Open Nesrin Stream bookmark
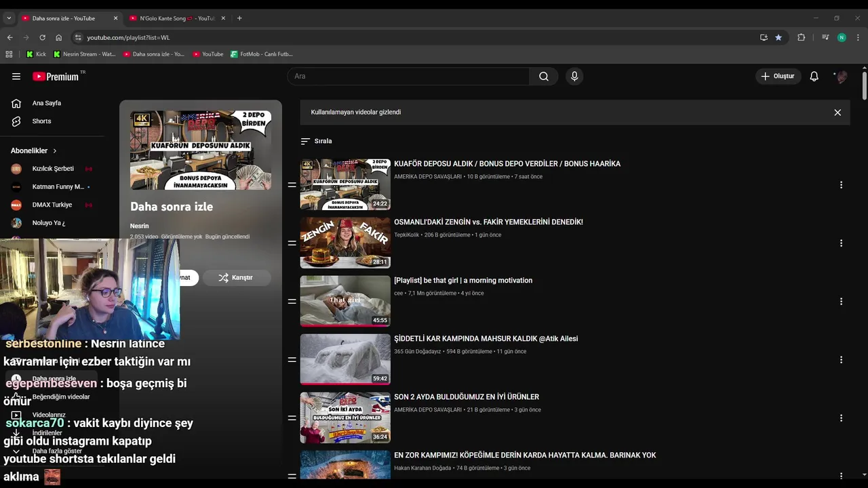 click(84, 54)
